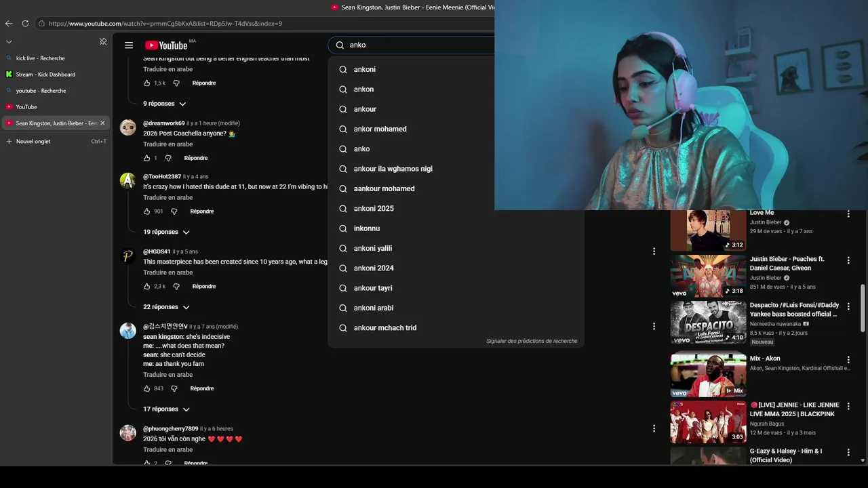
Task: Choose the 'ankoni' search suggestion
Action: [456, 69]
